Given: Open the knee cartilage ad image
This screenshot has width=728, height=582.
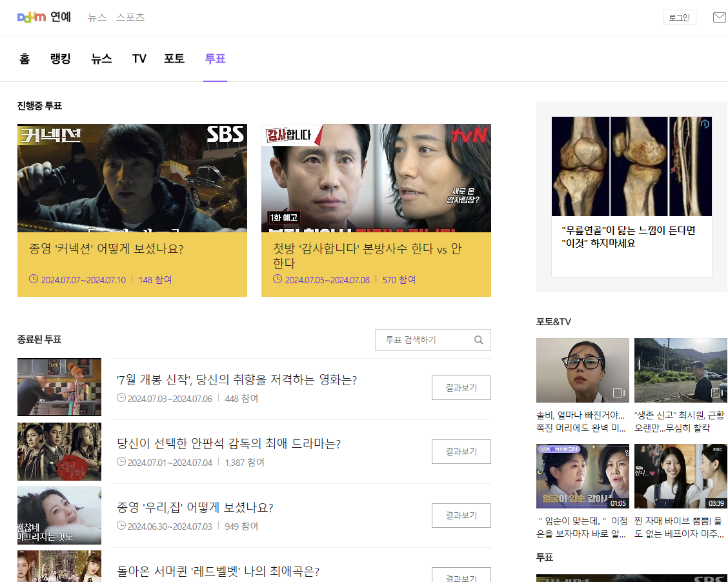Looking at the screenshot, I should pyautogui.click(x=631, y=166).
